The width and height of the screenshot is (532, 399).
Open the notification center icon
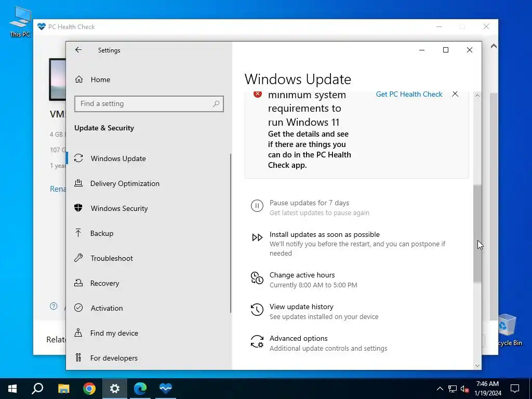pos(515,389)
